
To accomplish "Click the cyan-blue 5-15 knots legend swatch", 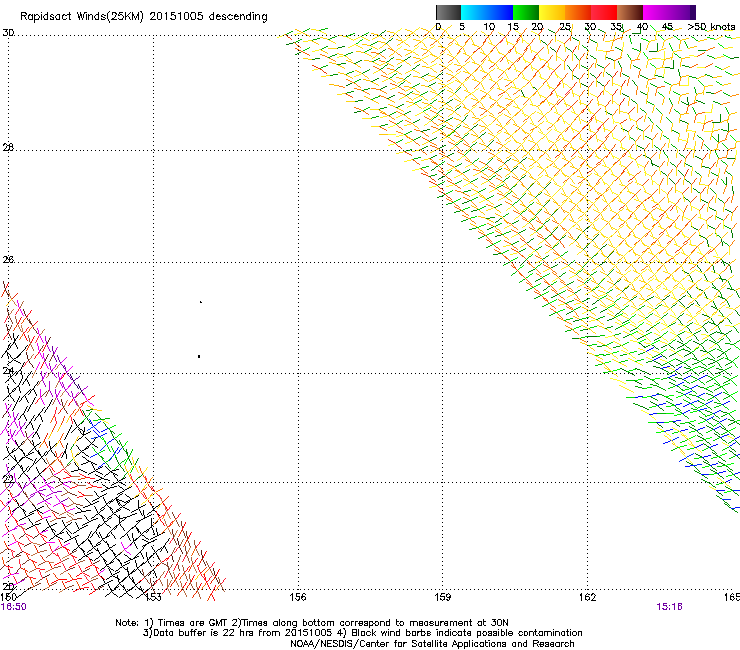I will click(x=487, y=12).
